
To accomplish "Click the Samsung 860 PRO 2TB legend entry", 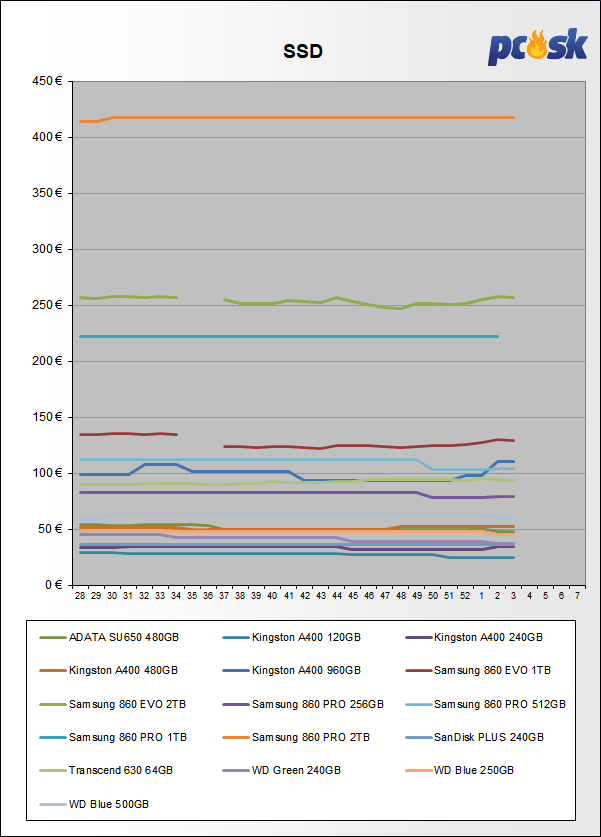I will 296,737.
